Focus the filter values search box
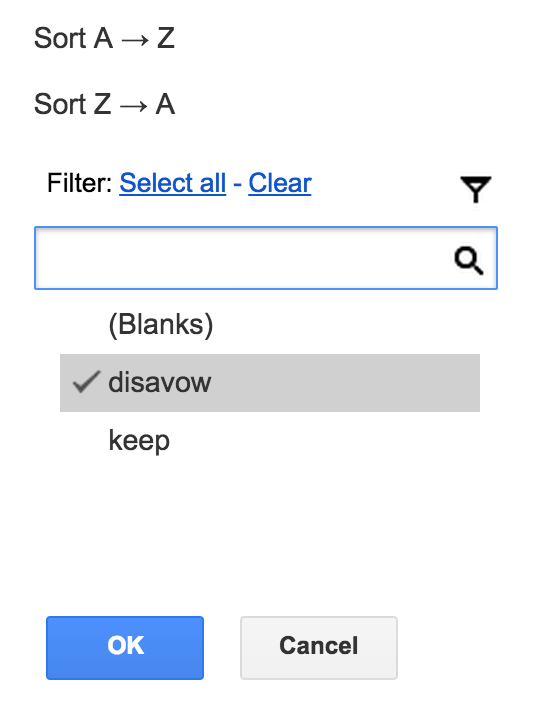This screenshot has height=708, width=548. (x=266, y=258)
